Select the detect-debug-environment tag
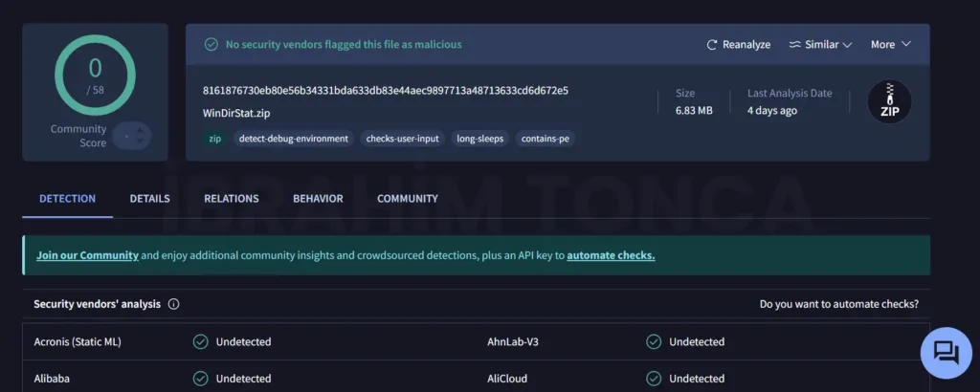 click(x=294, y=139)
